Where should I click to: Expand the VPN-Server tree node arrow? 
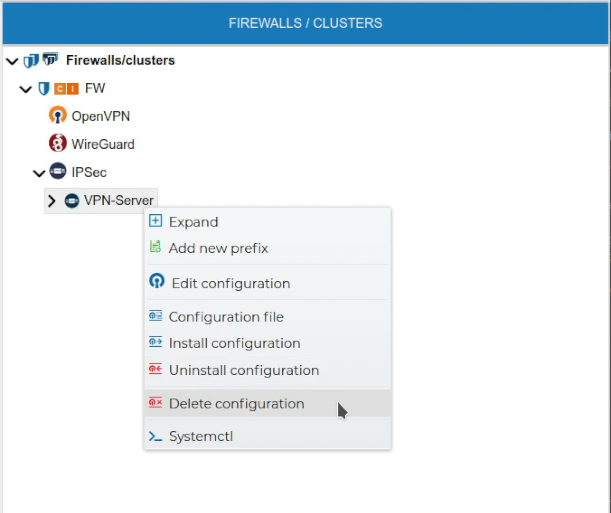(53, 201)
